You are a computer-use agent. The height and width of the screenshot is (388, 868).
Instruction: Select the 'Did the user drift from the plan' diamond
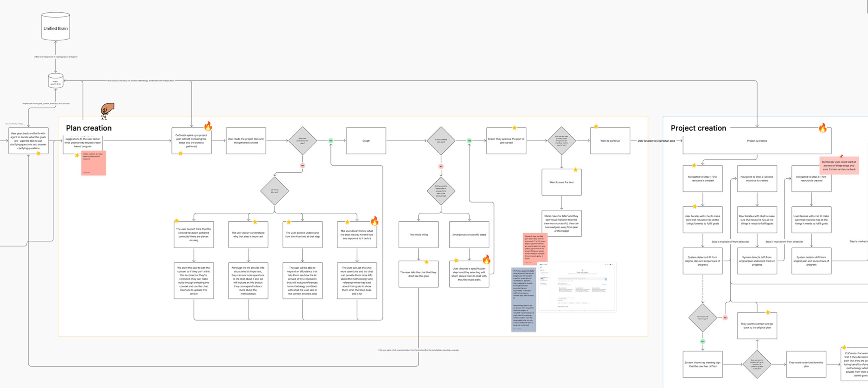703,317
